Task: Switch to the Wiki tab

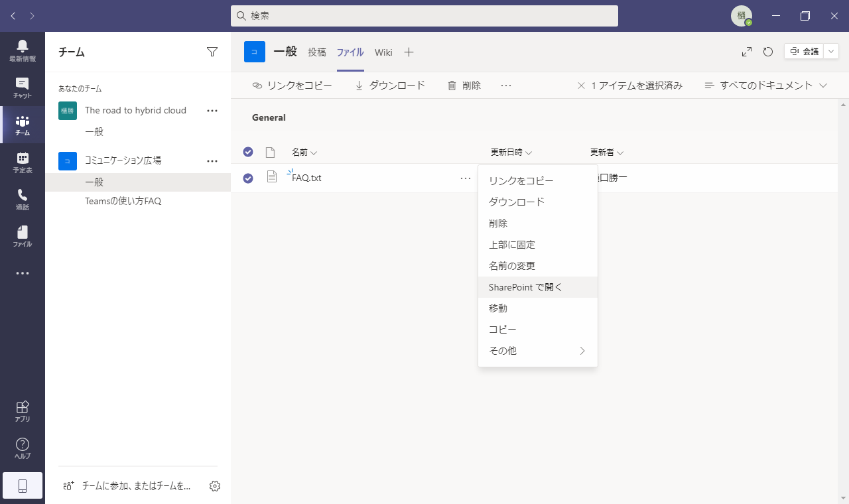Action: [x=383, y=52]
